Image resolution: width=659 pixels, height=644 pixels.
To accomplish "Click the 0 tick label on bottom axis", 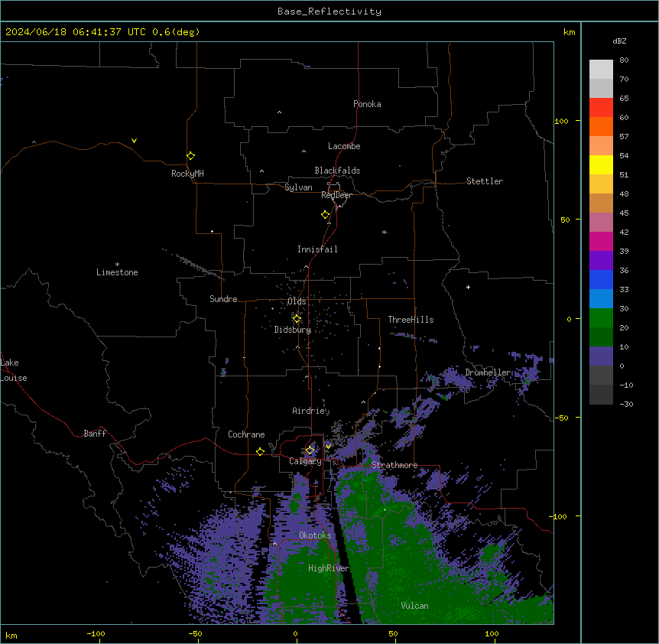I will coord(295,633).
